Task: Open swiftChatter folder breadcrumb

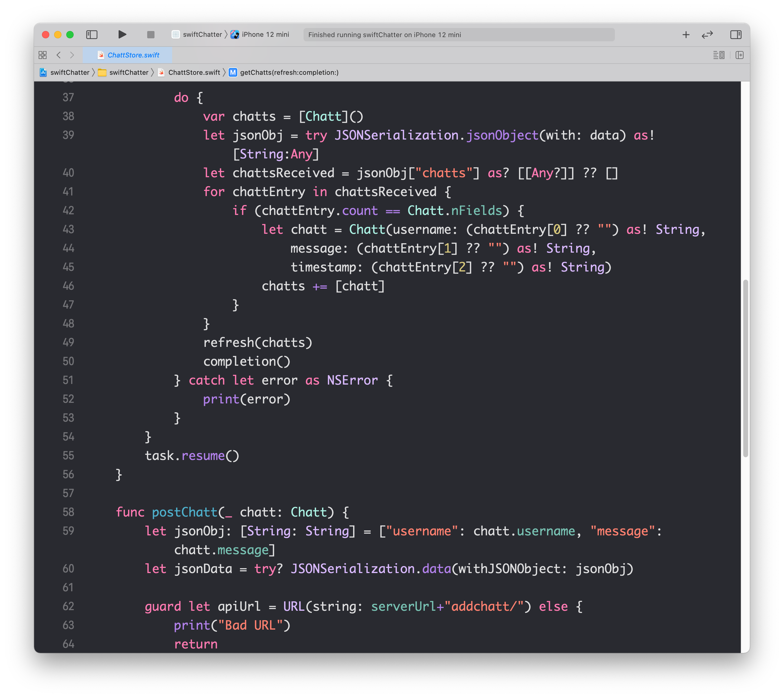Action: [x=123, y=72]
